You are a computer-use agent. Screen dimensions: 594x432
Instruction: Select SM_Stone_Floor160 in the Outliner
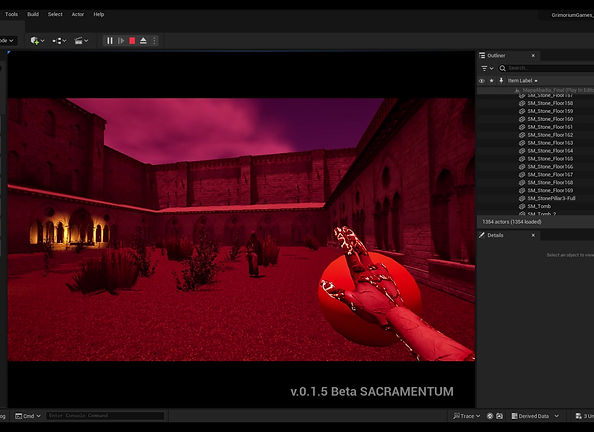536,119
